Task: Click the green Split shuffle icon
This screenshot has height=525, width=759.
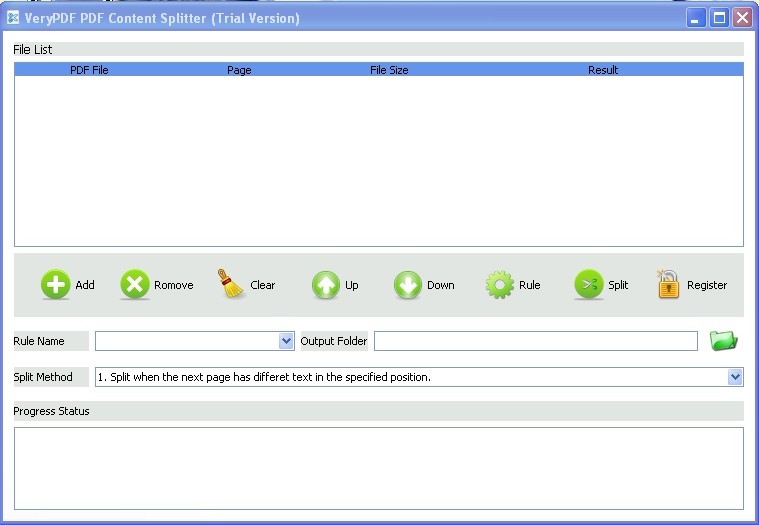Action: (x=589, y=284)
